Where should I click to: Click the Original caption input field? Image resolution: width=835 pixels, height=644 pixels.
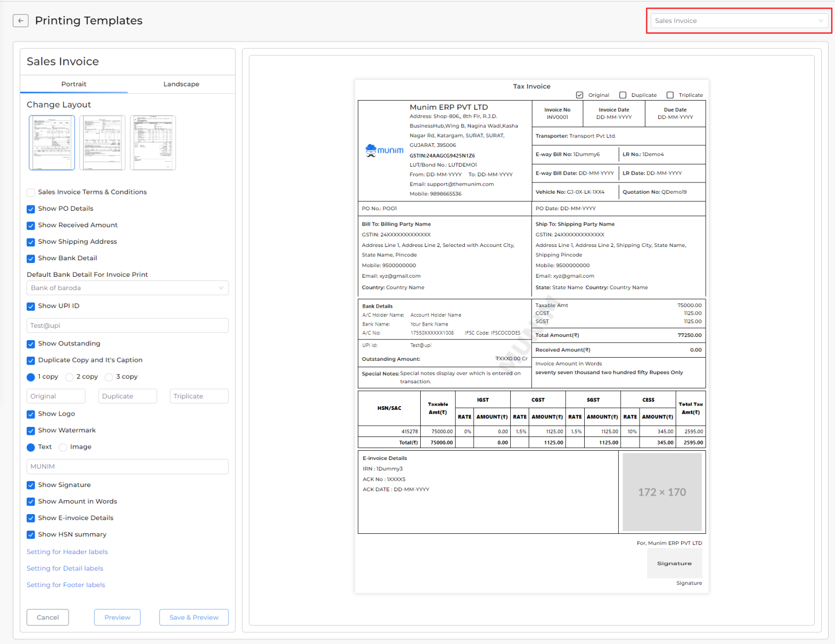point(56,396)
